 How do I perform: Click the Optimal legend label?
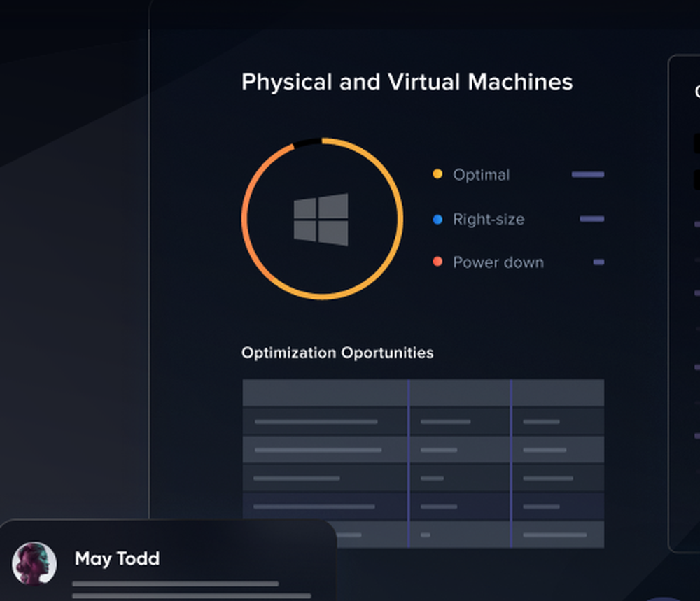click(482, 175)
